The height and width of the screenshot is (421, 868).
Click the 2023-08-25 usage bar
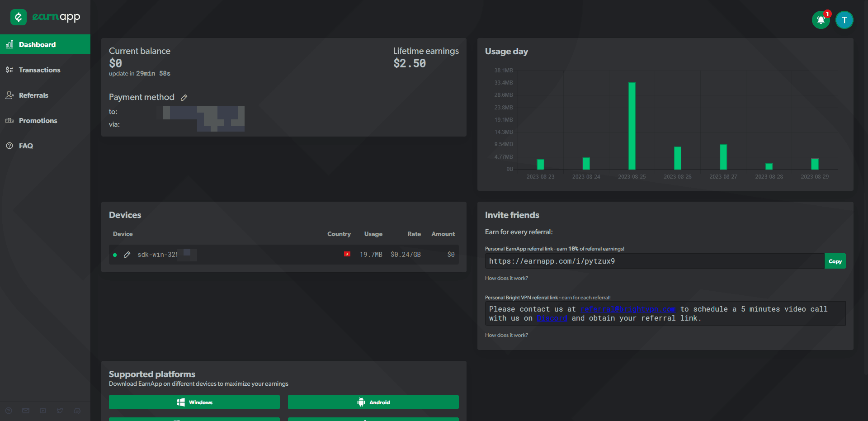click(632, 126)
